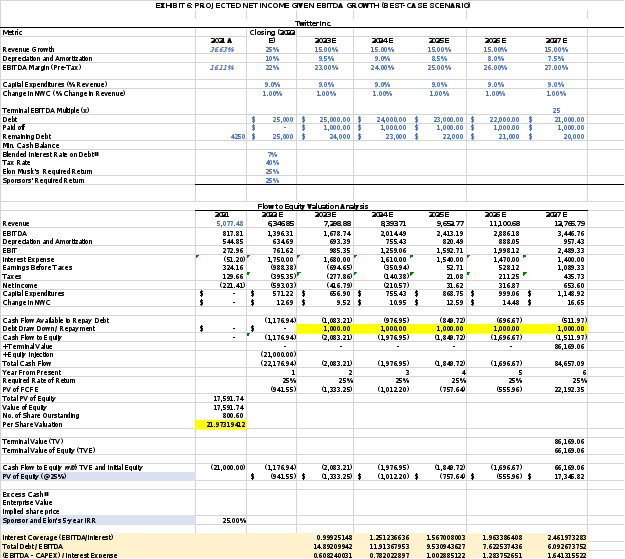This screenshot has width=625, height=559.
Task: Click 'Interest Expense' row label in valuation table
Action: pos(28,260)
